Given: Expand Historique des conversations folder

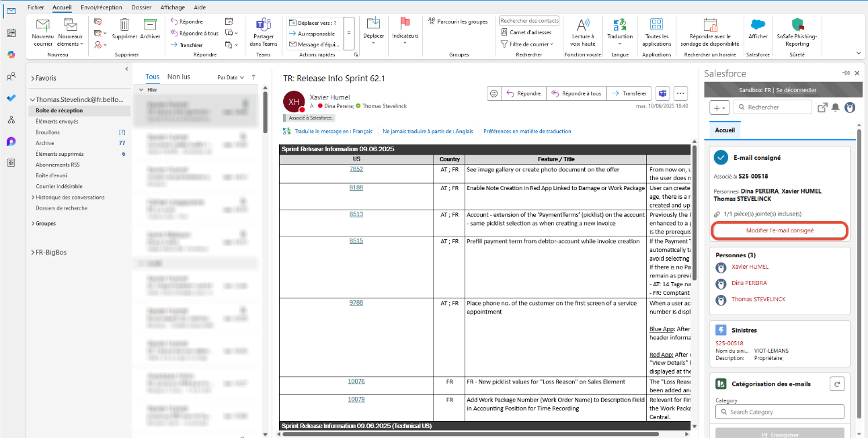Looking at the screenshot, I should click(33, 198).
